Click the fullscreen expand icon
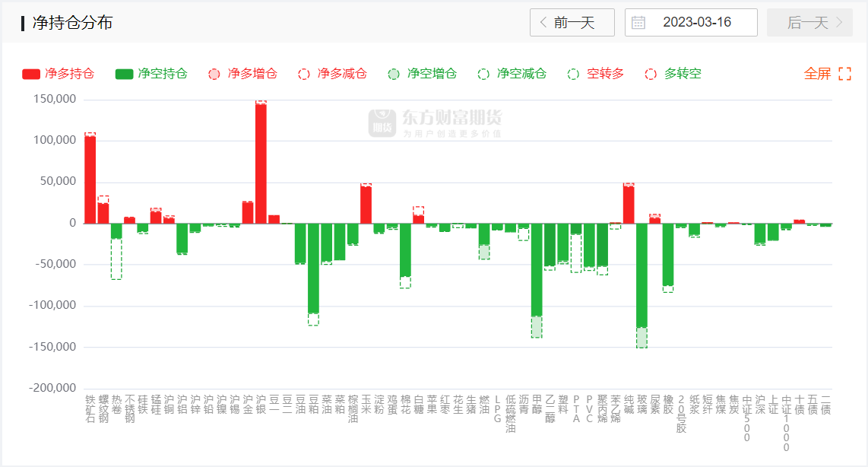The image size is (868, 467). click(844, 74)
